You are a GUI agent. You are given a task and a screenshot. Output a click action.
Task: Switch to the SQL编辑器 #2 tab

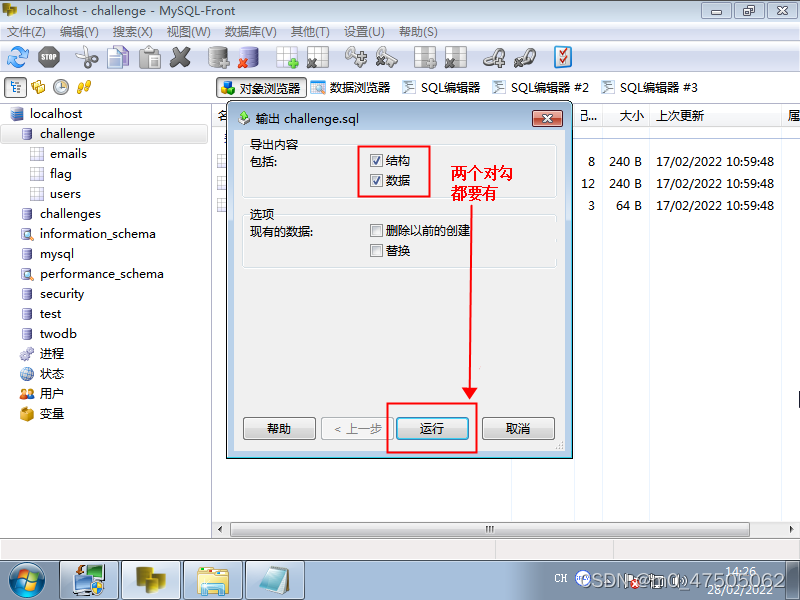(541, 88)
